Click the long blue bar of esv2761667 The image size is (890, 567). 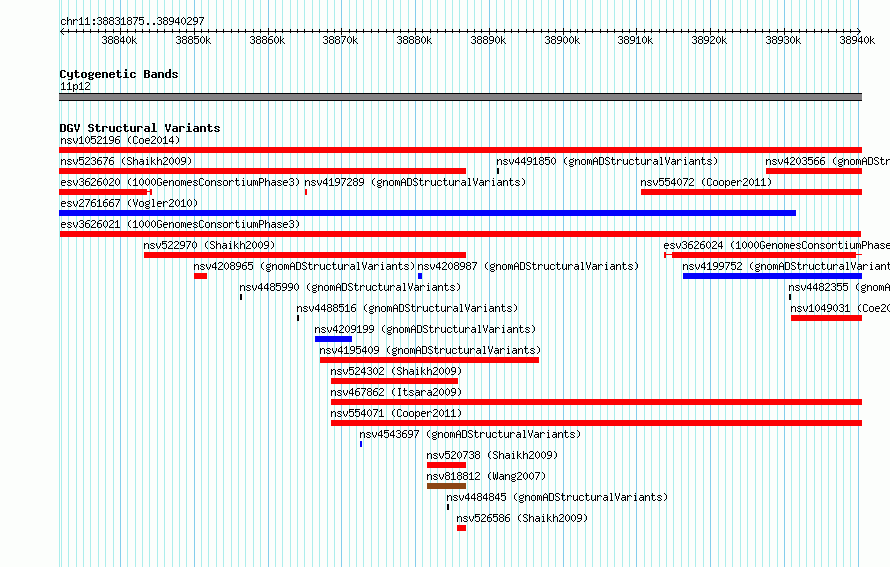click(427, 213)
